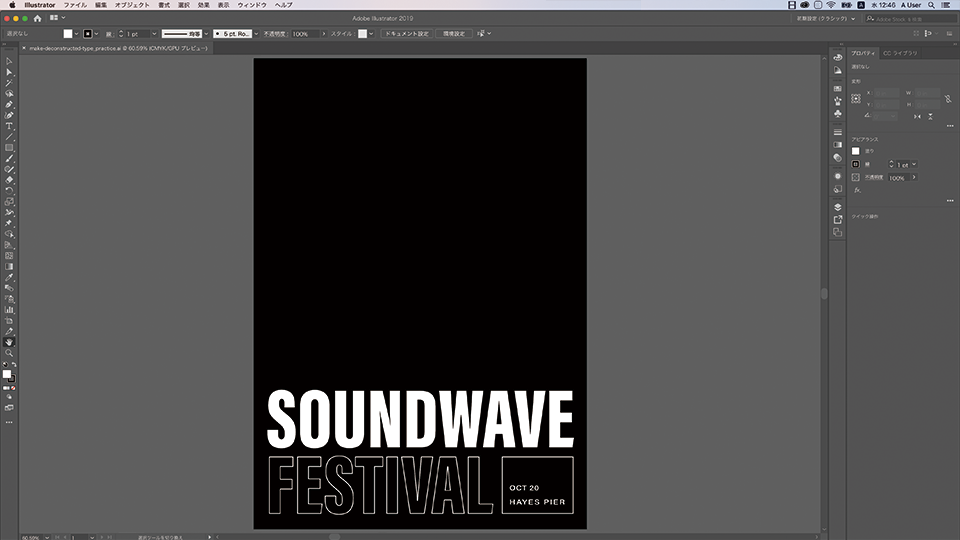Viewport: 960px width, 540px height.
Task: Open the オブジェクト (Object) menu
Action: pos(132,5)
